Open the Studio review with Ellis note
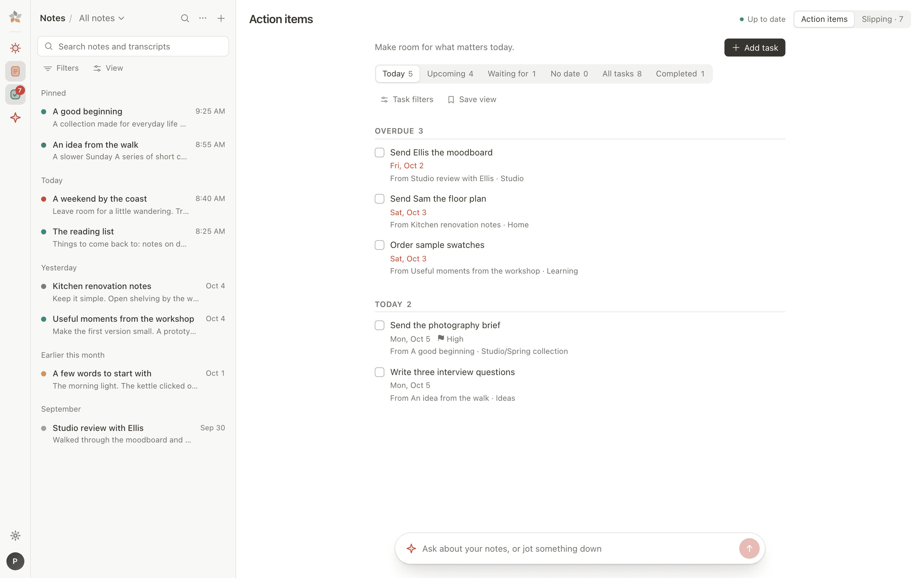The height and width of the screenshot is (578, 924). tap(133, 434)
